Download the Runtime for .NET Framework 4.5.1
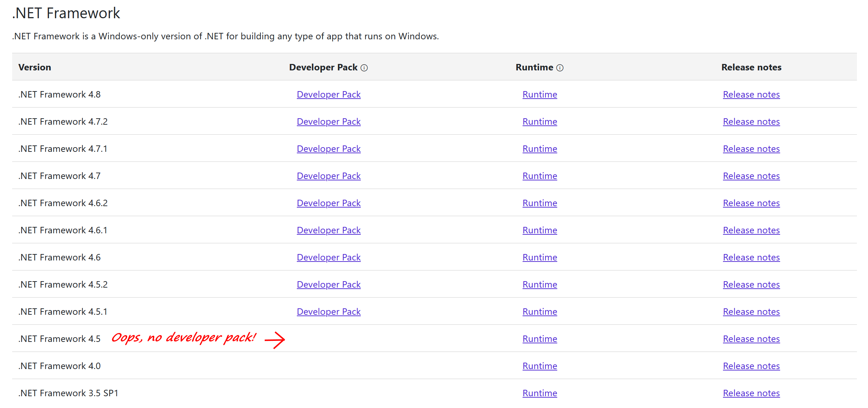This screenshot has height=408, width=868. click(540, 312)
